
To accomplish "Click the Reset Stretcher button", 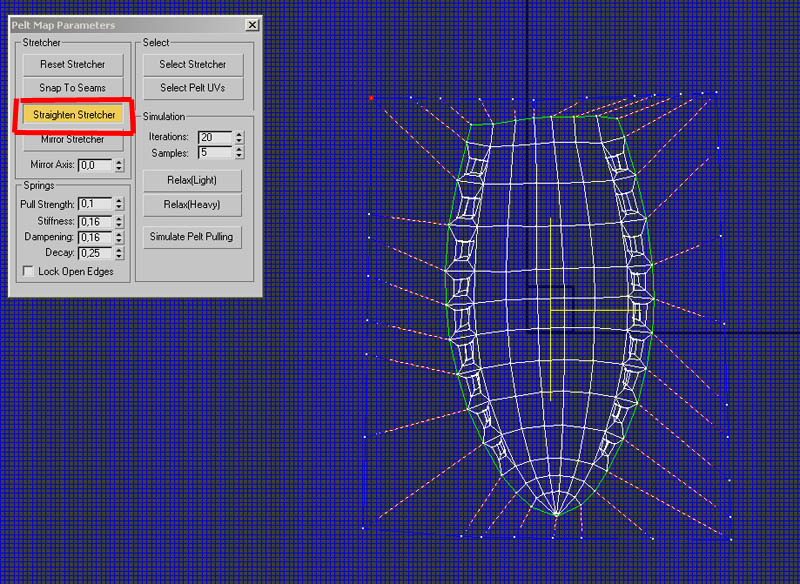I will point(73,64).
